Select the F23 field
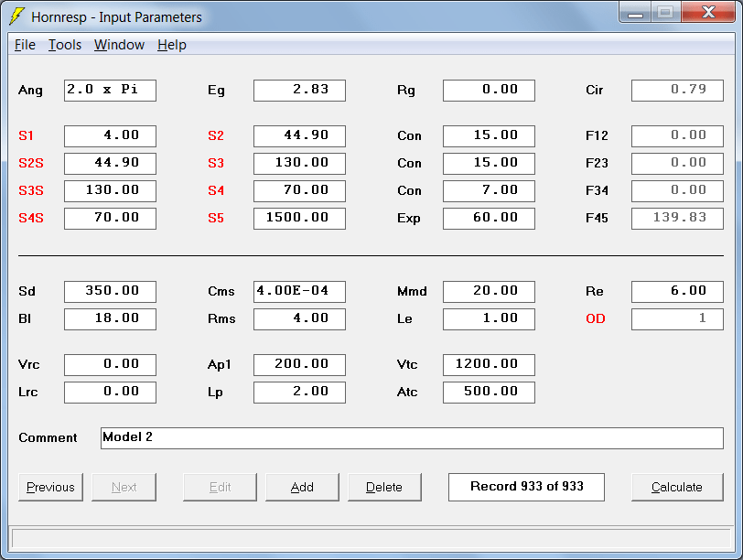The height and width of the screenshot is (560, 743). (x=678, y=164)
